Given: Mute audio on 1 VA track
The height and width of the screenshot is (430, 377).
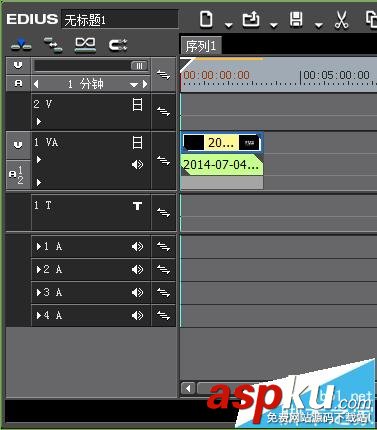Looking at the screenshot, I should 137,164.
